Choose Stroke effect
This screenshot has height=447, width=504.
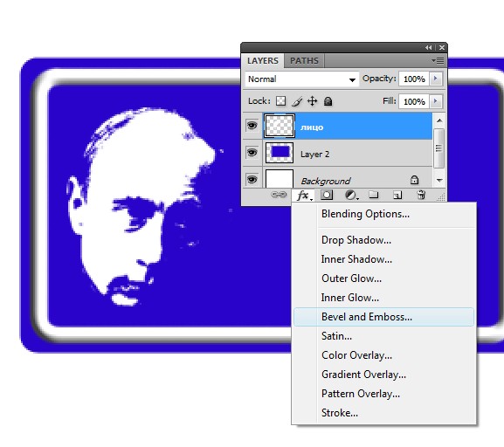pos(340,413)
